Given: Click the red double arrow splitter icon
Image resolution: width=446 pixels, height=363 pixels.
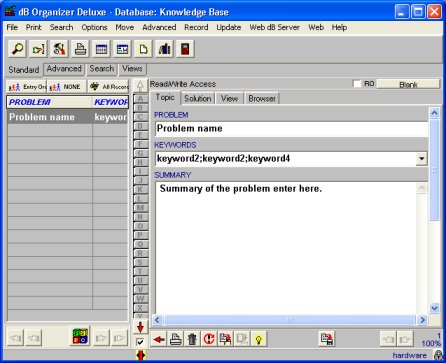Looking at the screenshot, I should 141,355.
